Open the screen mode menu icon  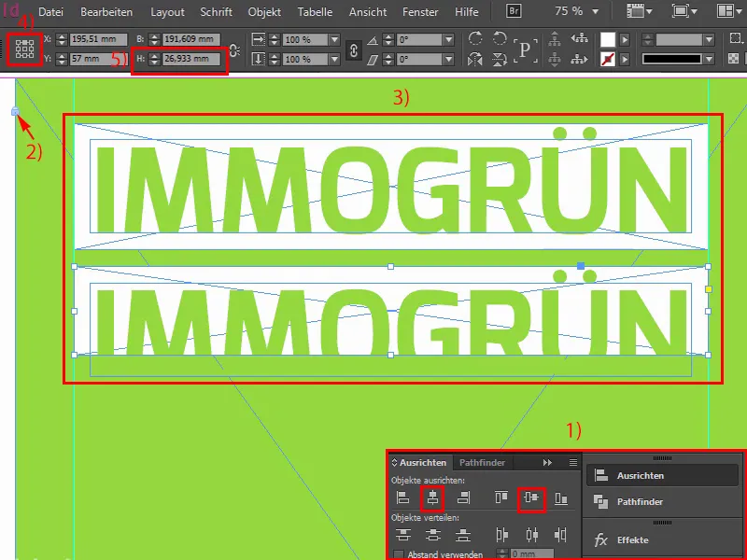684,11
